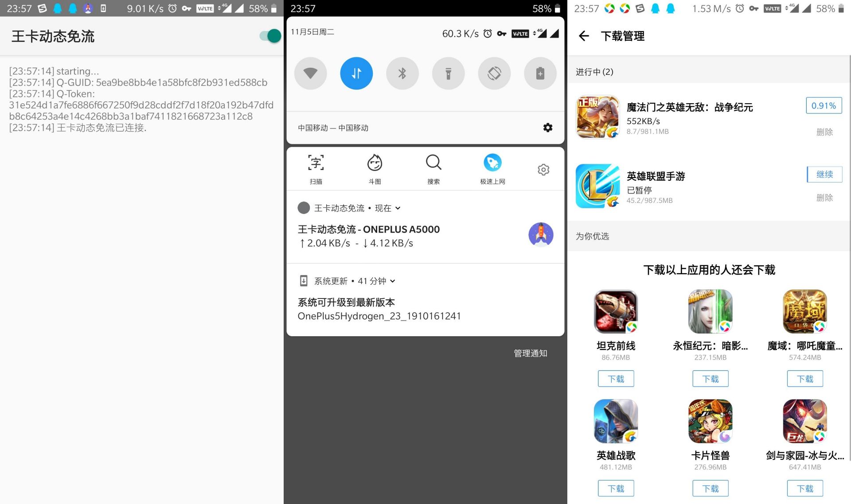Image resolution: width=851 pixels, height=504 pixels.
Task: Tap the search icon in notification panel
Action: (433, 168)
